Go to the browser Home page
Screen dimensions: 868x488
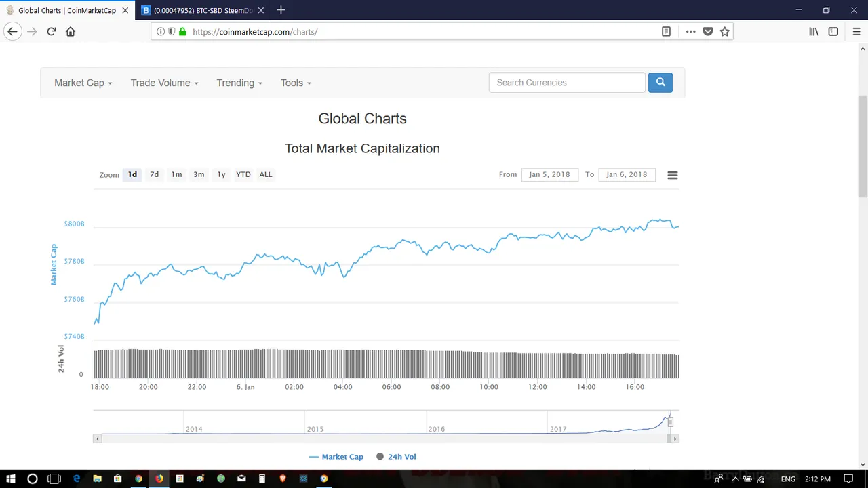click(x=71, y=31)
